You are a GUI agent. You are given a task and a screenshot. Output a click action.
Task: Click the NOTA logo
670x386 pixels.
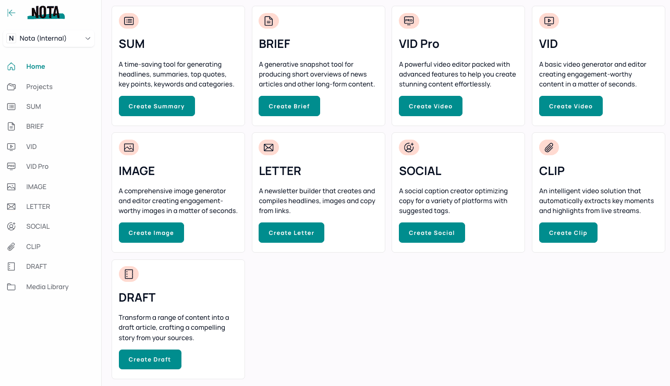[46, 13]
